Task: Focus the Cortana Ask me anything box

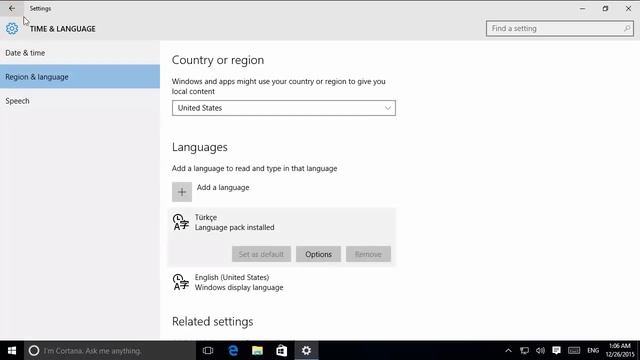Action: (x=110, y=351)
